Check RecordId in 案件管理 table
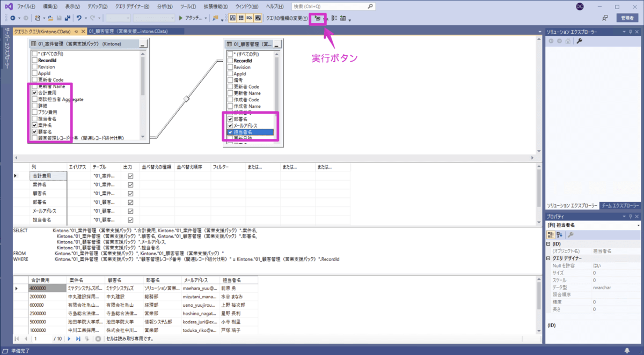Image resolution: width=644 pixels, height=355 pixels. [x=35, y=61]
